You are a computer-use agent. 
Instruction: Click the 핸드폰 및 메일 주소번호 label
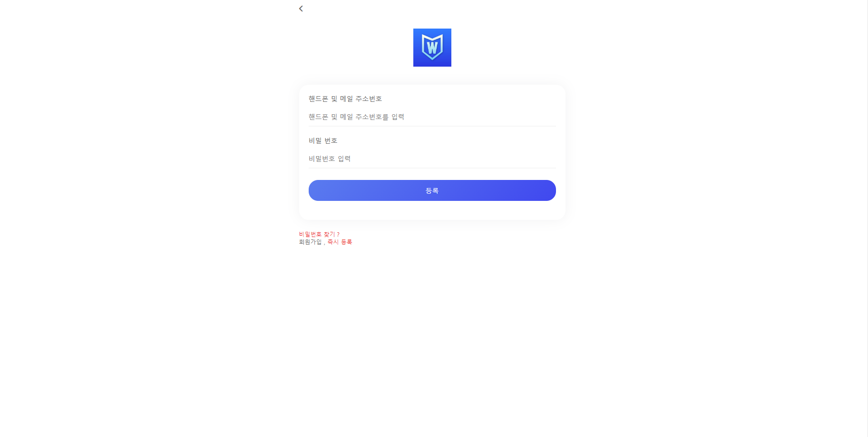345,99
